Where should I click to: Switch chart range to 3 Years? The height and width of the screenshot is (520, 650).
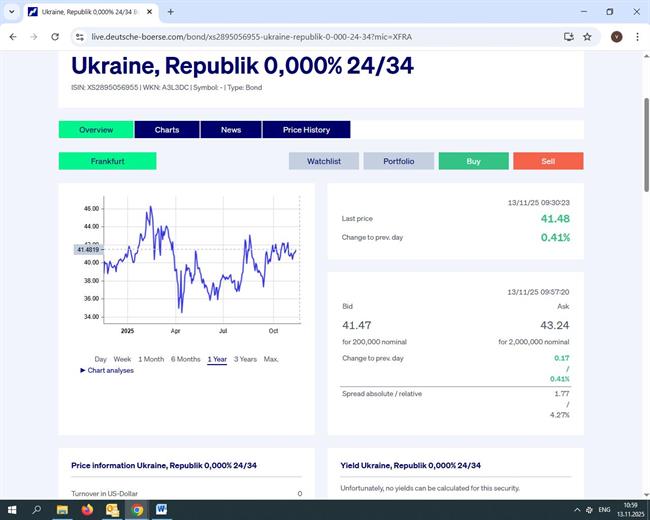(x=245, y=359)
